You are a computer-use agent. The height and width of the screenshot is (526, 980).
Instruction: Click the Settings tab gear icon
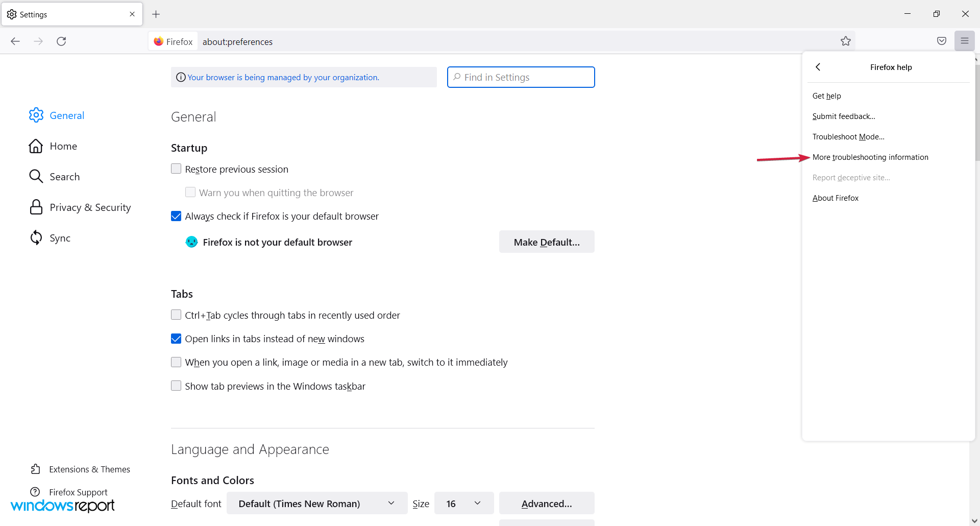click(12, 14)
